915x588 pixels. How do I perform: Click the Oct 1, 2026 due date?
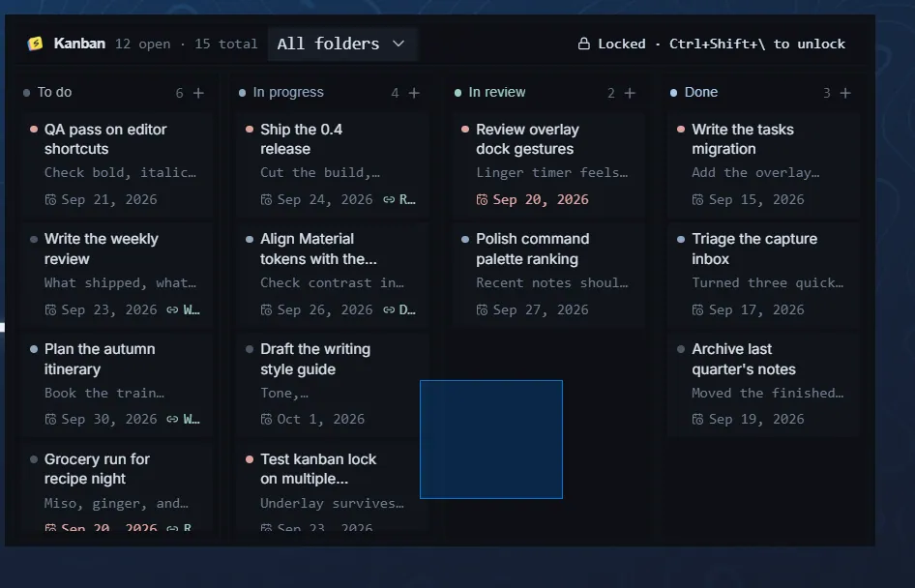click(x=321, y=419)
